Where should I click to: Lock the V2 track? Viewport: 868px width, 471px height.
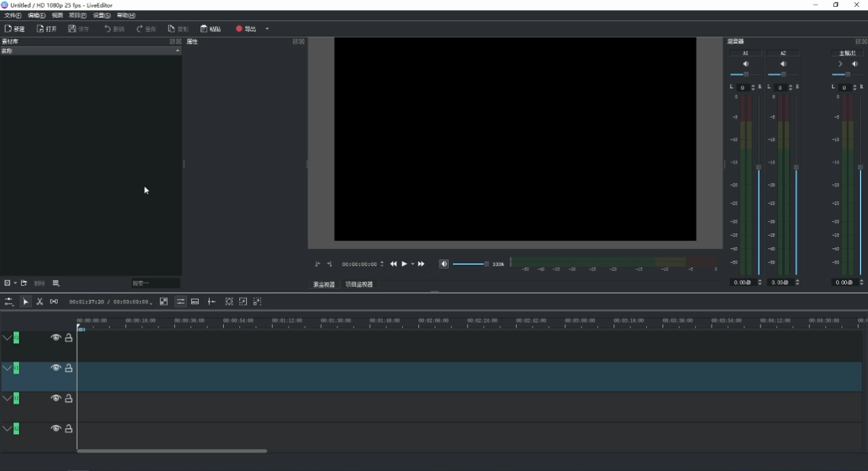(x=69, y=338)
